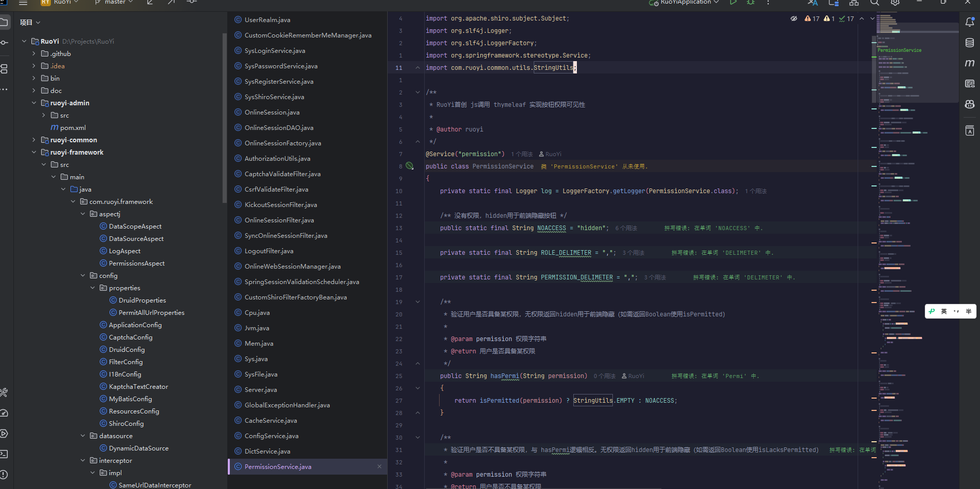Start debugging with the bug icon
This screenshot has width=980, height=489.
(x=751, y=3)
